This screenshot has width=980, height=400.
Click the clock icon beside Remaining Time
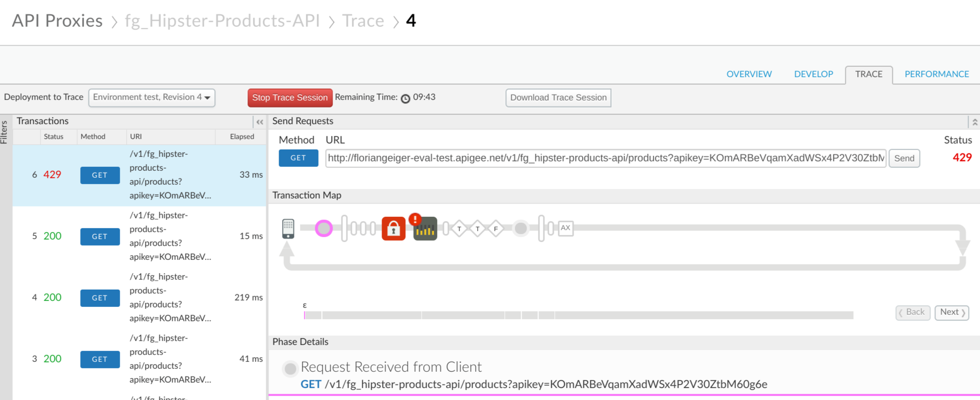tap(405, 99)
